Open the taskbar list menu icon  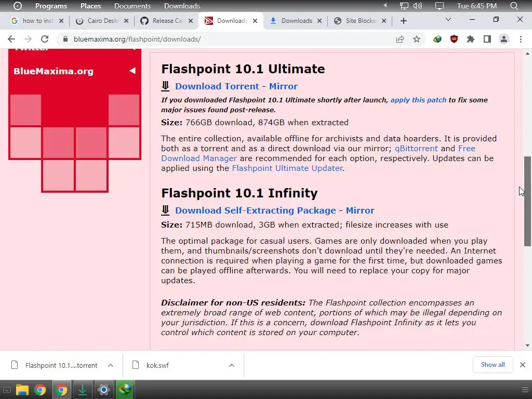525,390
